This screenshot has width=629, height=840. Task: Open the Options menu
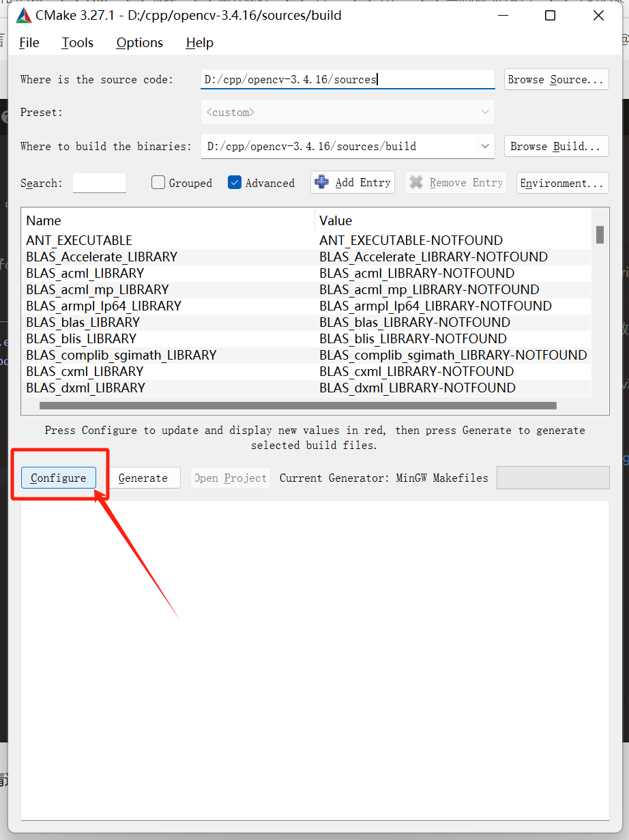point(140,42)
